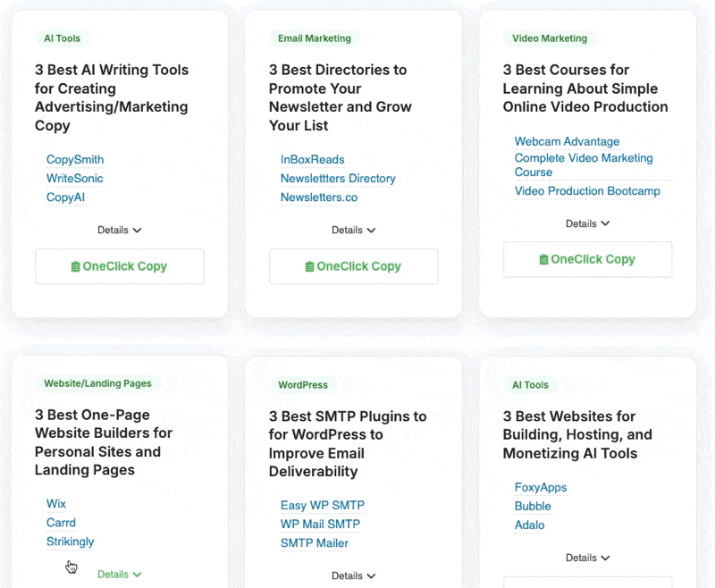Show Details for video production courses
The width and height of the screenshot is (715, 588).
[x=587, y=223]
